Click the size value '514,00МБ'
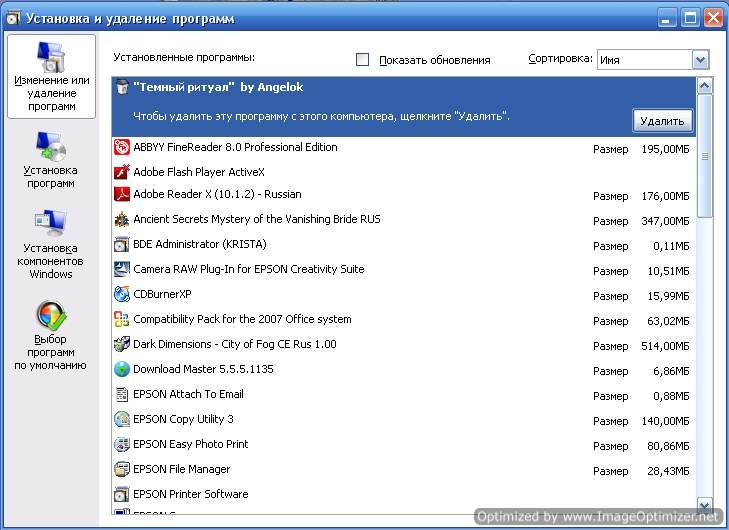Image resolution: width=729 pixels, height=530 pixels. coord(665,346)
